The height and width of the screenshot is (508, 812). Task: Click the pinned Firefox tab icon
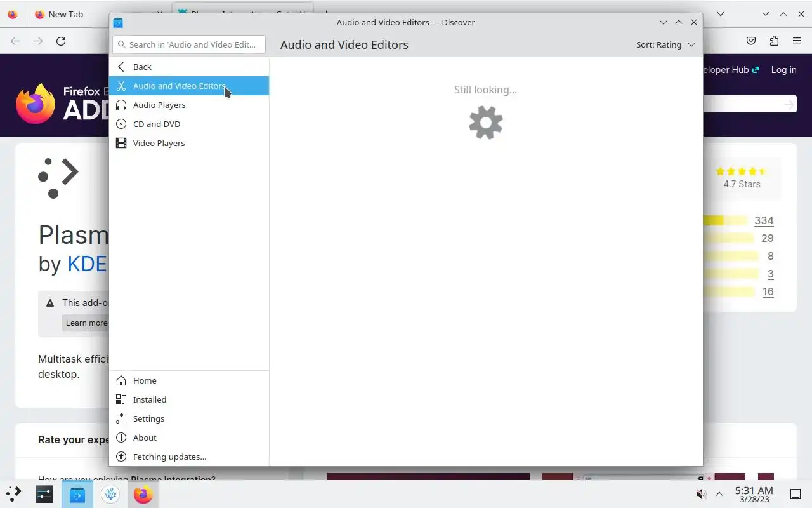coord(13,14)
